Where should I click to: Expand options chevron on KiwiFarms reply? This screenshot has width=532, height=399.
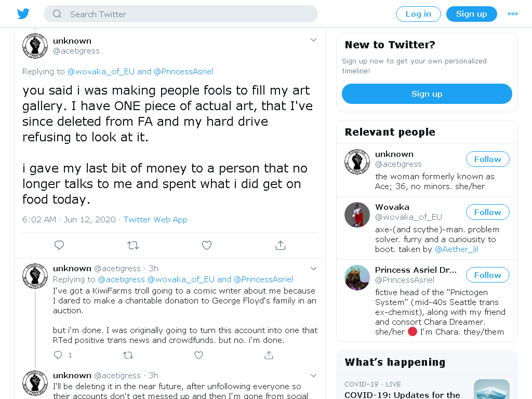pos(313,269)
